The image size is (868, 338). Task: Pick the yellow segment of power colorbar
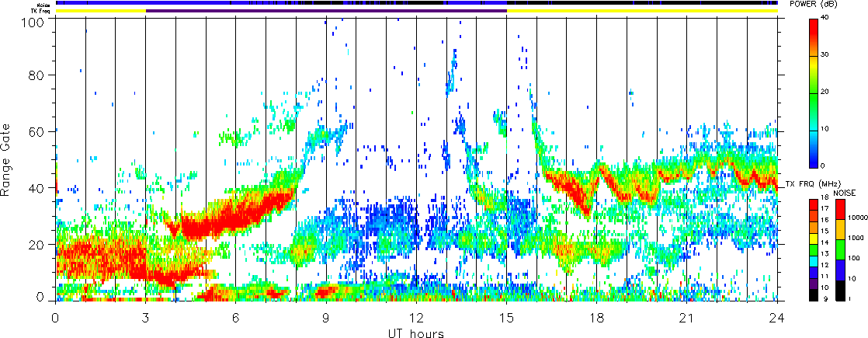pyautogui.click(x=813, y=65)
